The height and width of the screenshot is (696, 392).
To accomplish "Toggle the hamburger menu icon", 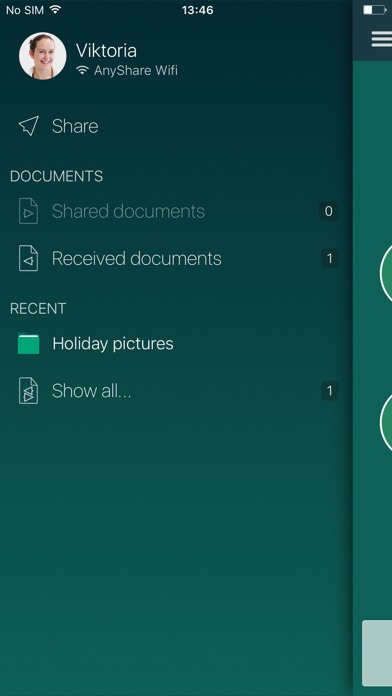I will coord(381,39).
